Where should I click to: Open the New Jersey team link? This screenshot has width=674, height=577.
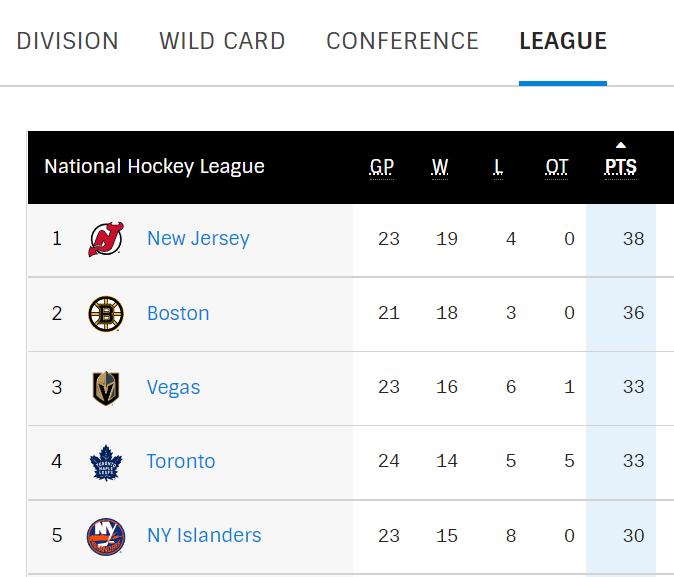click(x=198, y=239)
